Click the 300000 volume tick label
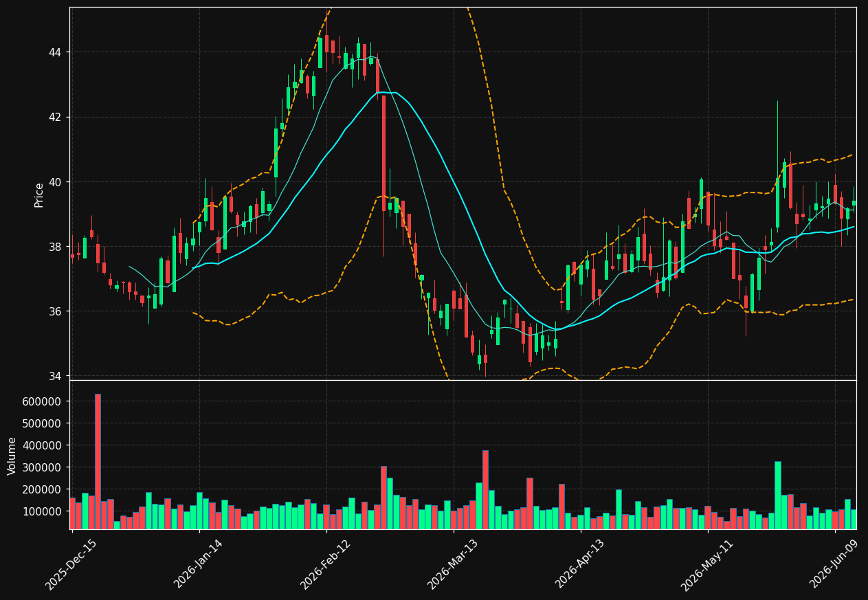This screenshot has height=600, width=868. point(43,467)
